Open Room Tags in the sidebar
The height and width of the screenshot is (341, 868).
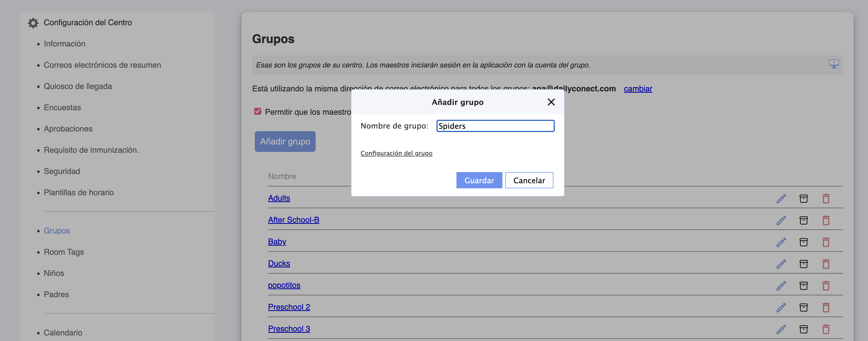pos(64,252)
